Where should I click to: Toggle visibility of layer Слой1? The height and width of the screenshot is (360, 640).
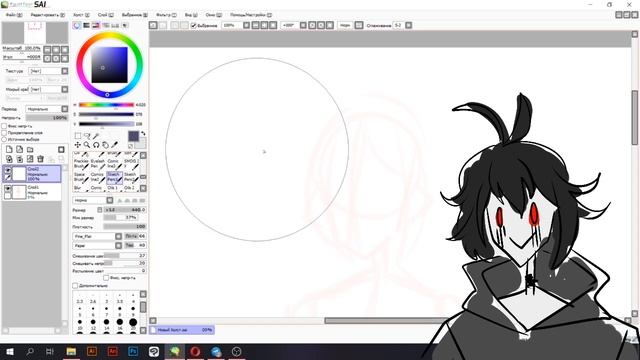click(x=7, y=189)
